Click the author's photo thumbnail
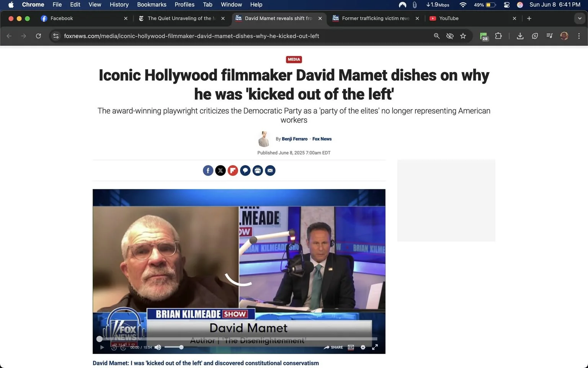 [264, 139]
